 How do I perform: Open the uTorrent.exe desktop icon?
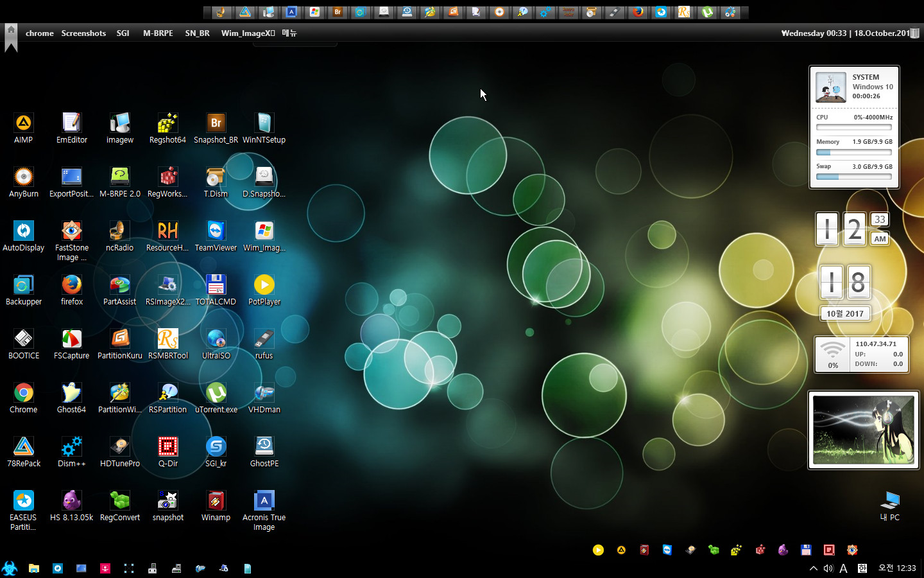[x=216, y=398]
